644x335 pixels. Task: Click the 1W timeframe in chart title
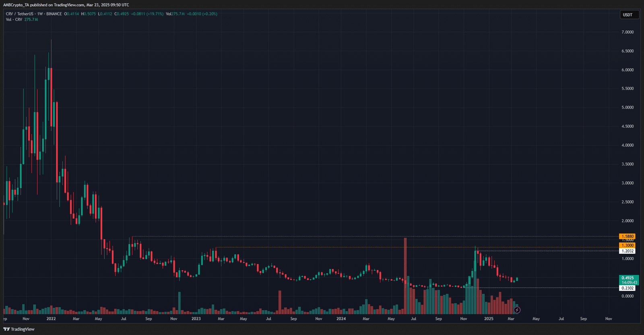pos(40,14)
